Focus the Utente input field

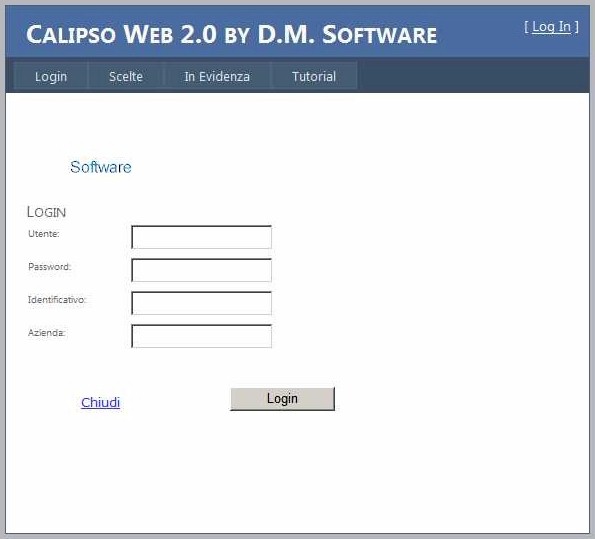201,237
